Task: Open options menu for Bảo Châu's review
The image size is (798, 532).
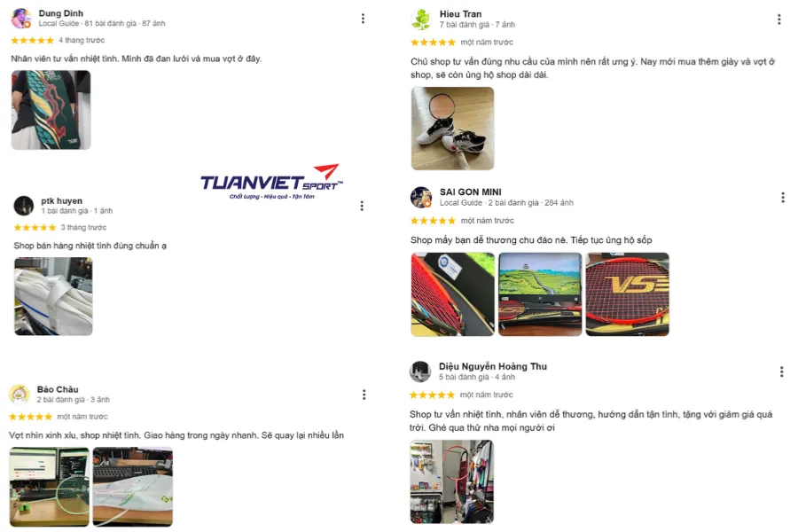Action: pos(364,395)
